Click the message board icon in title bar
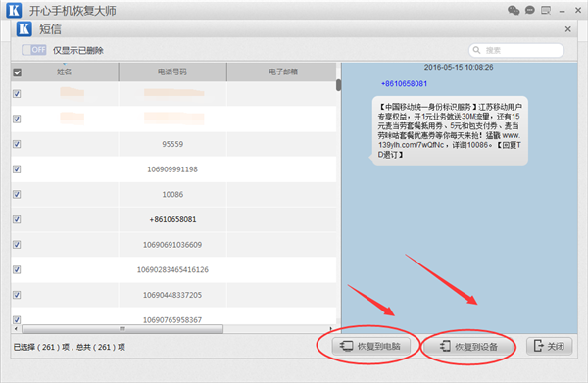 (x=546, y=10)
